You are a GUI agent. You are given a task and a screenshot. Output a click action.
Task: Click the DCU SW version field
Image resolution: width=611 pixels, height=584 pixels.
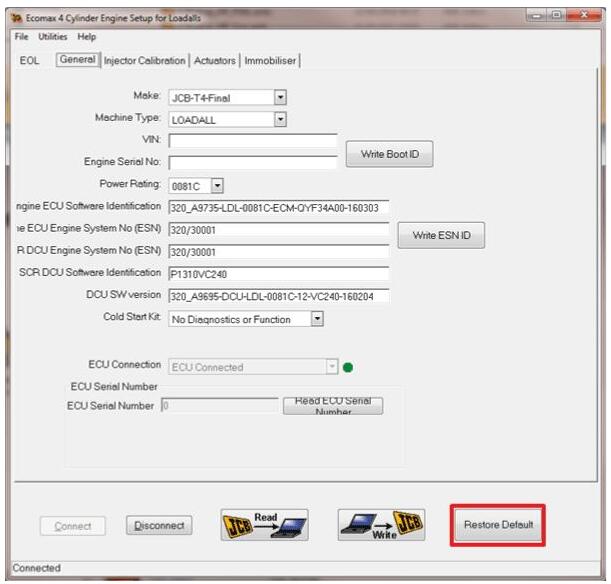click(279, 296)
